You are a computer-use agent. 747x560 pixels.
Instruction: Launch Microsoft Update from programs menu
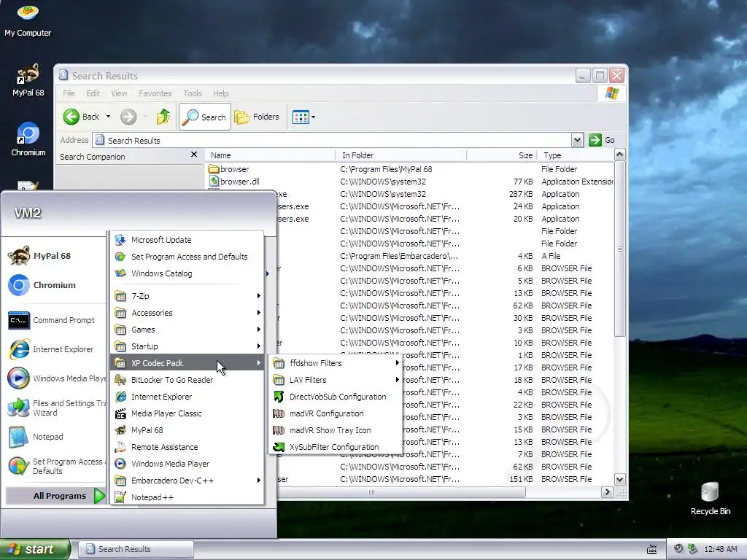187,240
